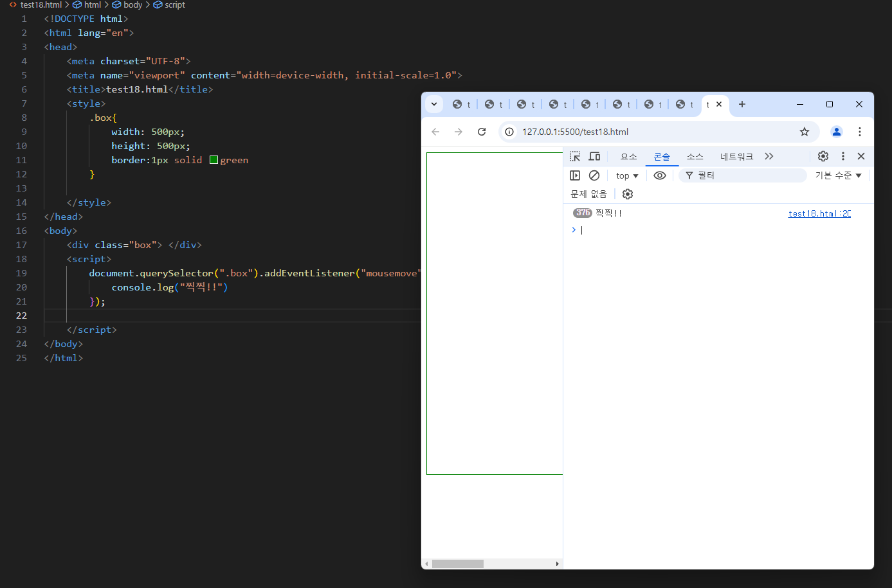892x588 pixels.
Task: Close the DevTools panel
Action: tap(861, 156)
